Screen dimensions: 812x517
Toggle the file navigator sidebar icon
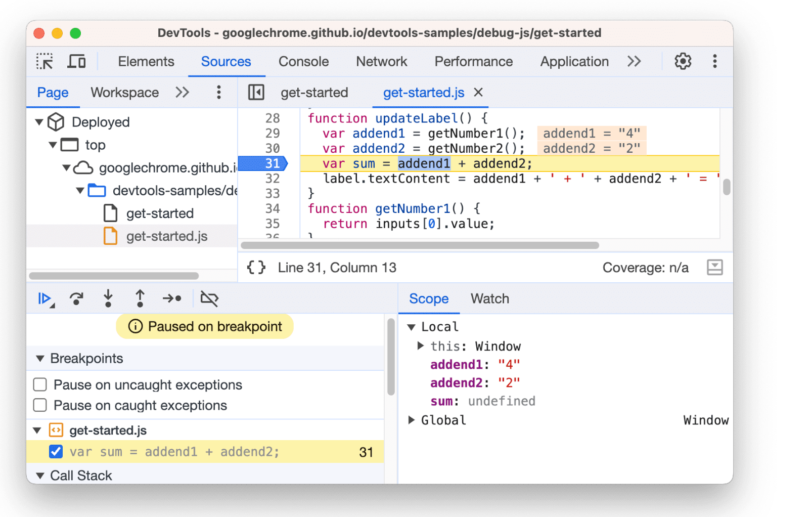[x=256, y=92]
